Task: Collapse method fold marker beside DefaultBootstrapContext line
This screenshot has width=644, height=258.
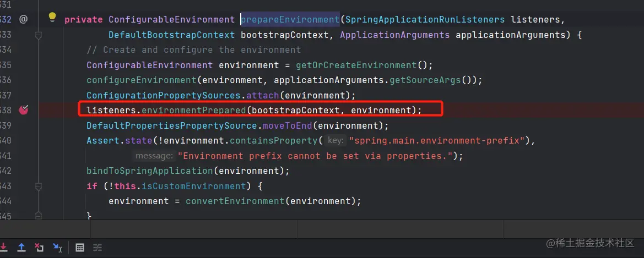Action: coord(39,35)
